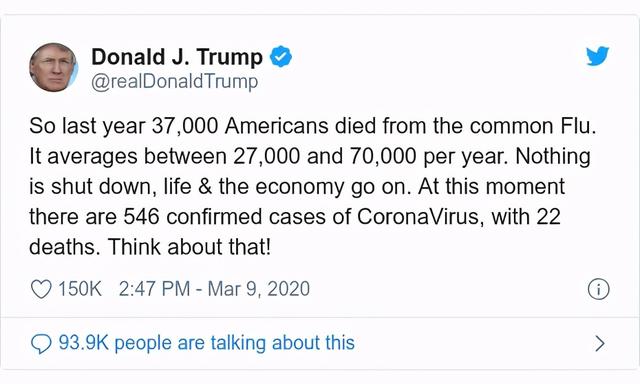The height and width of the screenshot is (384, 640).
Task: Open the 2:47 PM timestamp link
Action: coord(154,289)
